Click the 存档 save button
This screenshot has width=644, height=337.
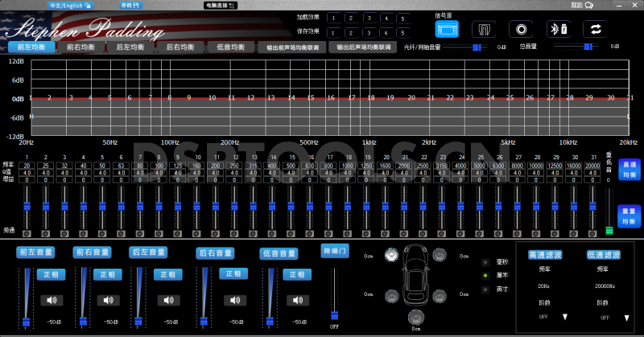(130, 5)
